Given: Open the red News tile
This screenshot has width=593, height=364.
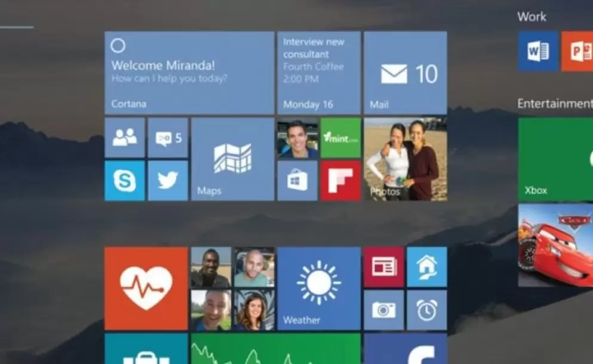Looking at the screenshot, I should click(383, 267).
